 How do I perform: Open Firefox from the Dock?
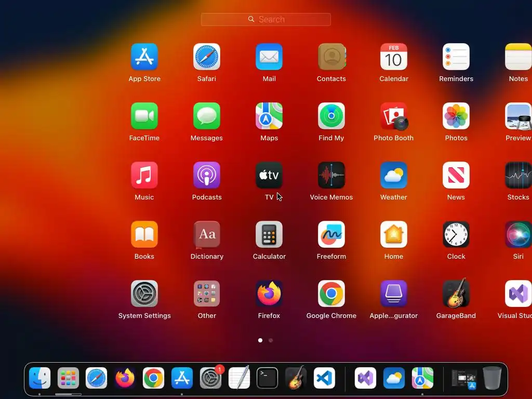[125, 378]
